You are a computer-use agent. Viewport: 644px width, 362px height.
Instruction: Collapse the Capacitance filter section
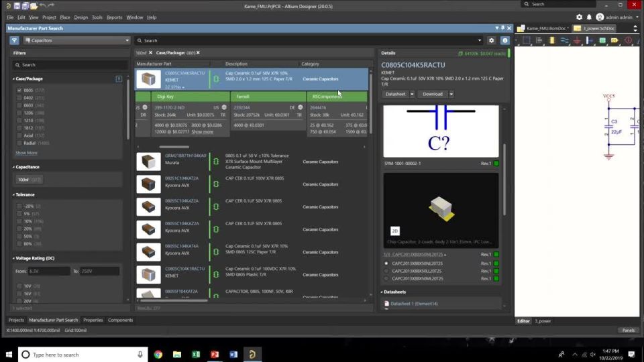coord(13,167)
